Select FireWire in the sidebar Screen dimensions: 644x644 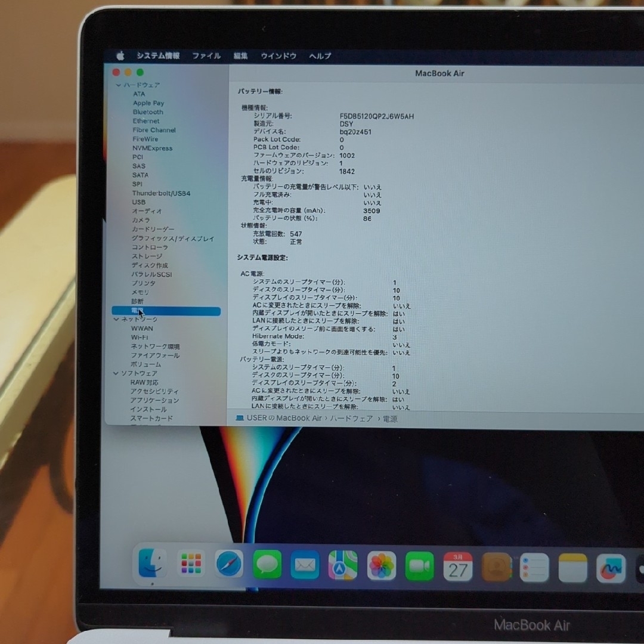coord(145,139)
